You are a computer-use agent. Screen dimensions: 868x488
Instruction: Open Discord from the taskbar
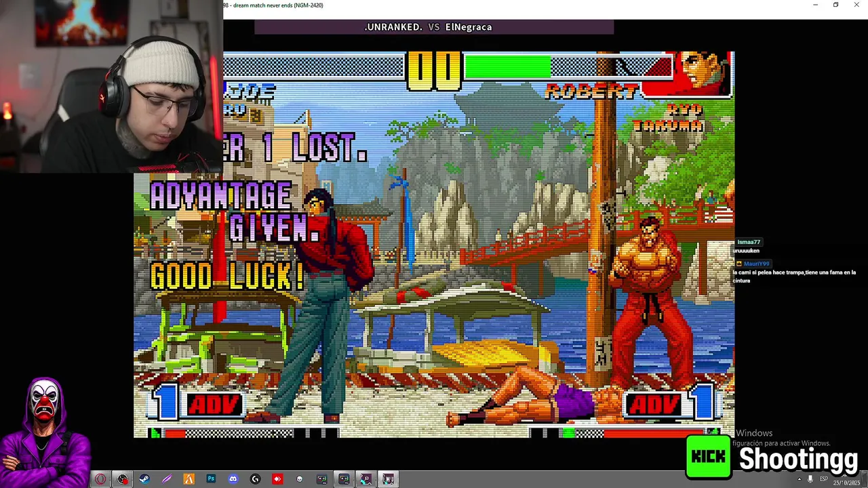click(x=233, y=479)
